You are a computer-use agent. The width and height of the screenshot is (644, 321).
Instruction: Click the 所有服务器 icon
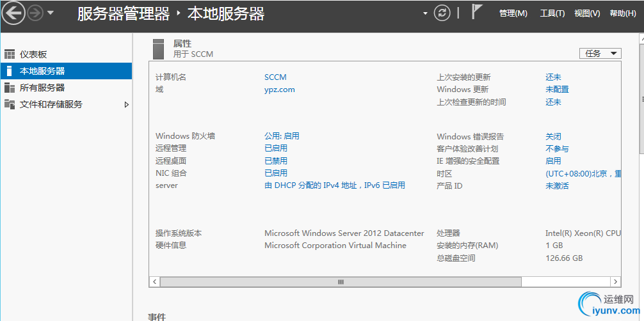(x=10, y=88)
